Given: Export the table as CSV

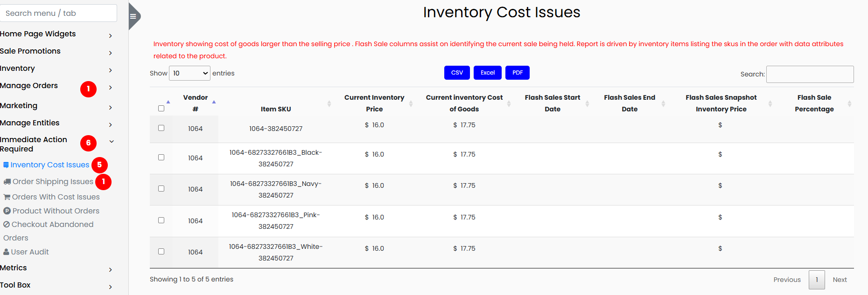Looking at the screenshot, I should pos(457,73).
